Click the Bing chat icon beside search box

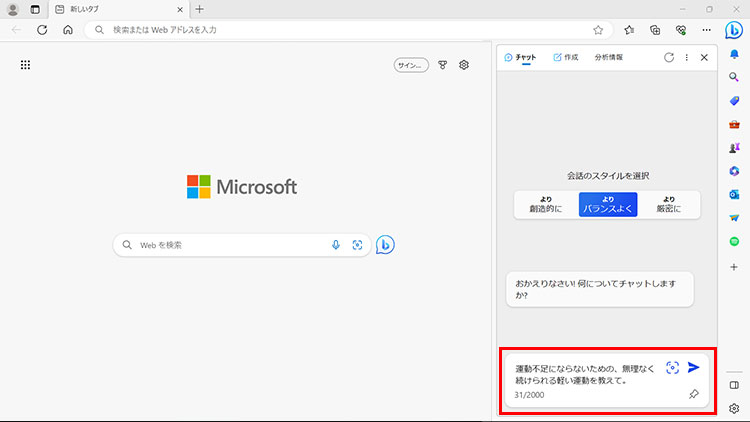point(385,244)
